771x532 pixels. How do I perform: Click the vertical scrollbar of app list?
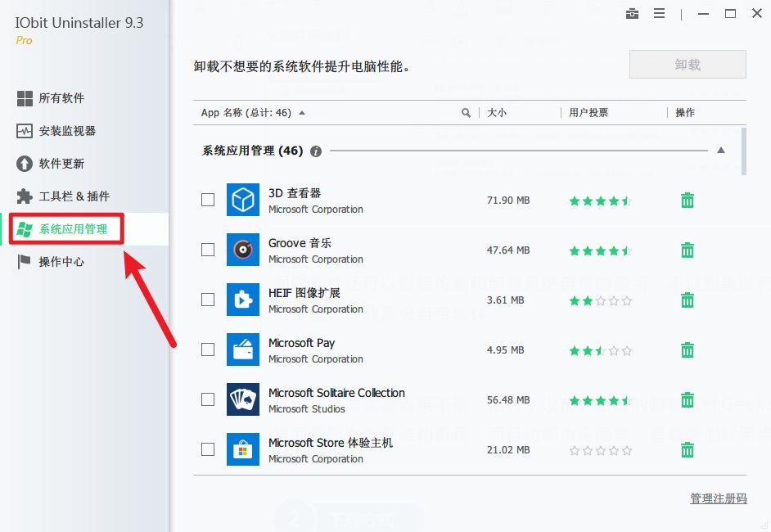click(743, 151)
